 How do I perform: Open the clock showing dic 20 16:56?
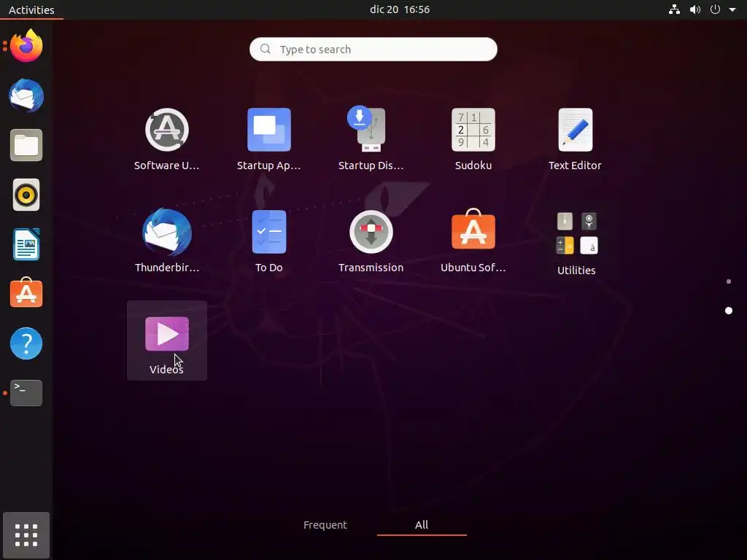(x=400, y=9)
